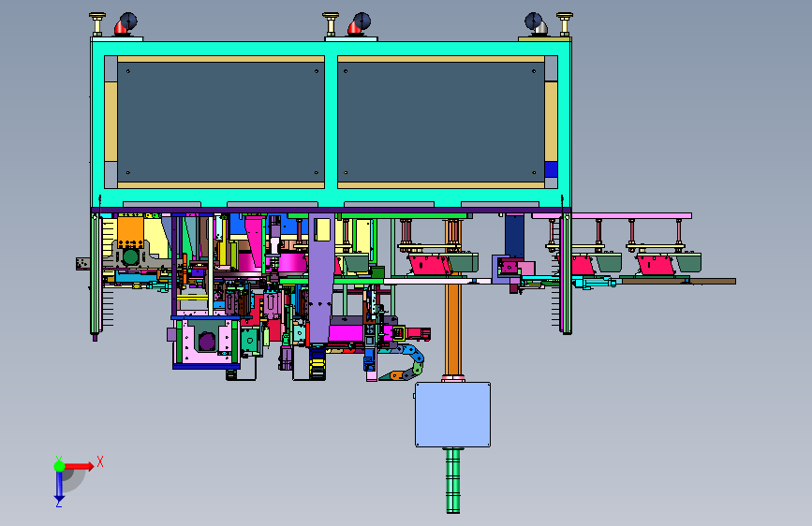This screenshot has height=526, width=812.
Task: Select the top center leveling foot
Action: 331,23
